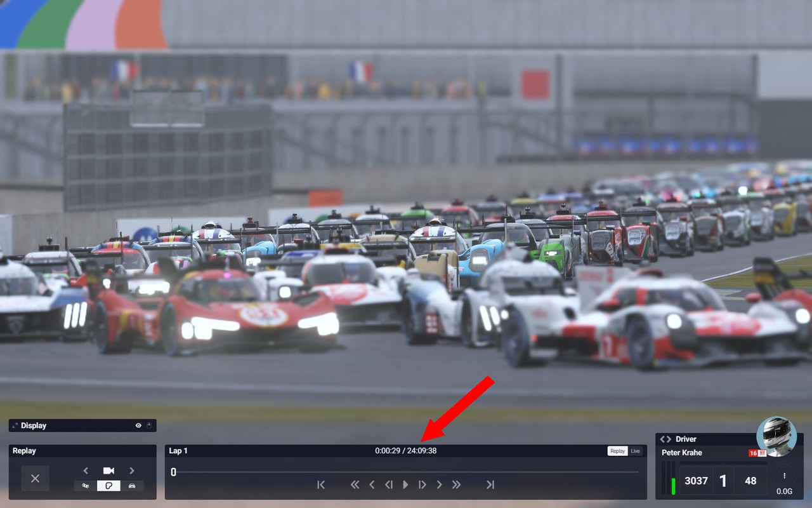Click the gear indicator 1
The height and width of the screenshot is (508, 812).
[x=723, y=481]
